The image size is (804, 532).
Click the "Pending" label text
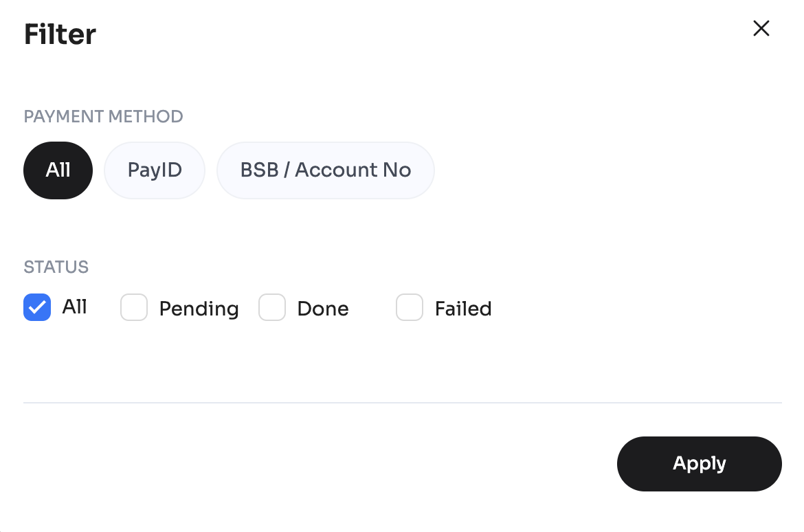point(199,309)
